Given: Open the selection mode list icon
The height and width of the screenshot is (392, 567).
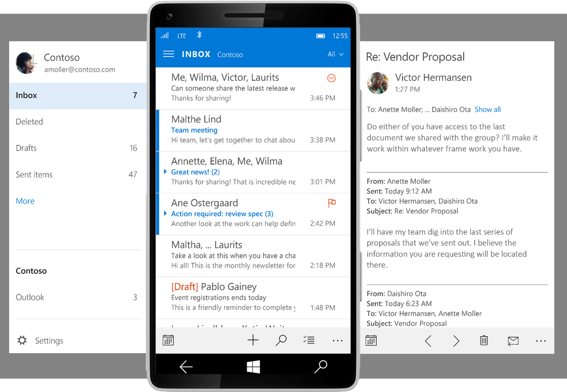Looking at the screenshot, I should pyautogui.click(x=309, y=340).
